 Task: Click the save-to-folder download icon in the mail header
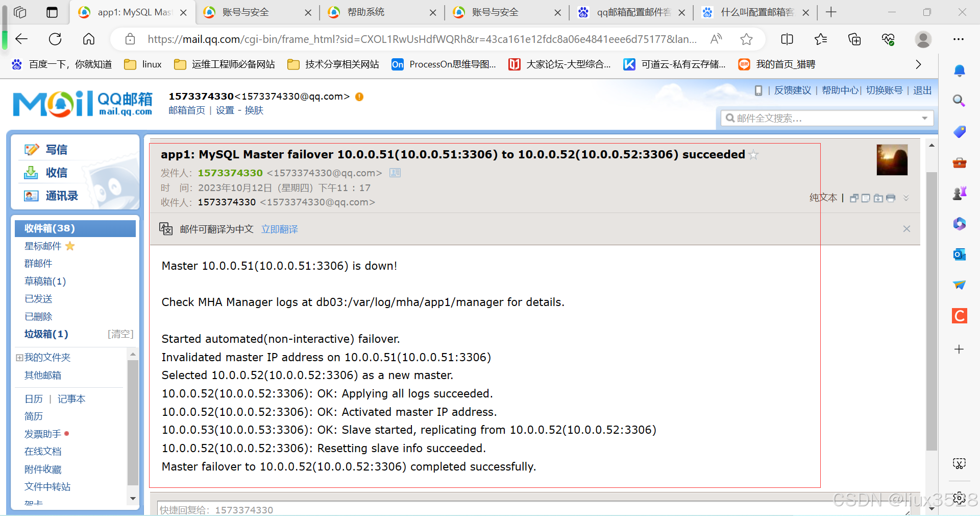(x=878, y=198)
